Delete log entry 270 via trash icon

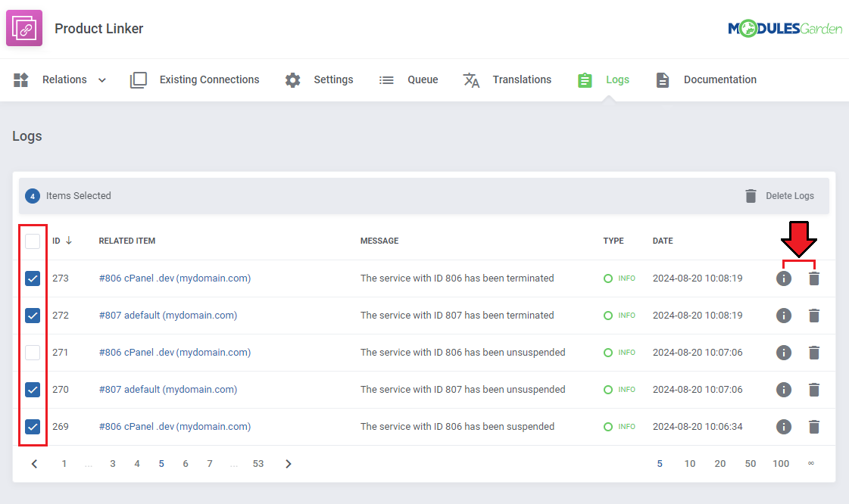pos(814,390)
